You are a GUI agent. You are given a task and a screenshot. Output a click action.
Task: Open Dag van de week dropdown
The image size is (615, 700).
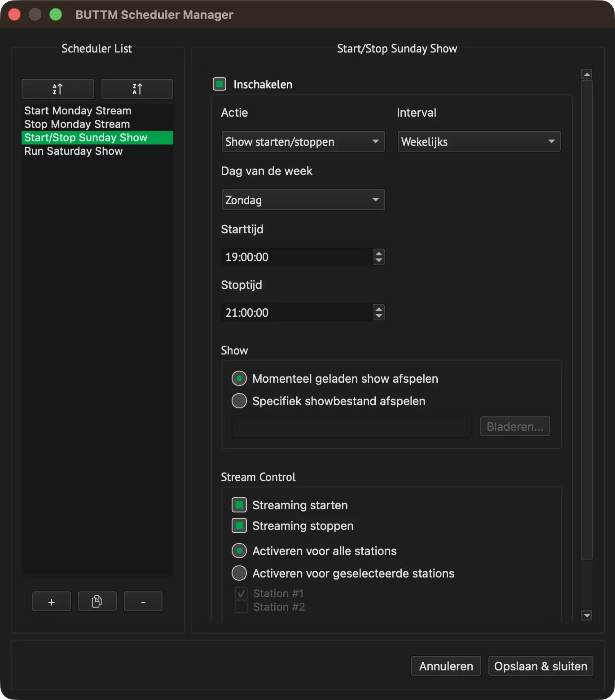(303, 200)
